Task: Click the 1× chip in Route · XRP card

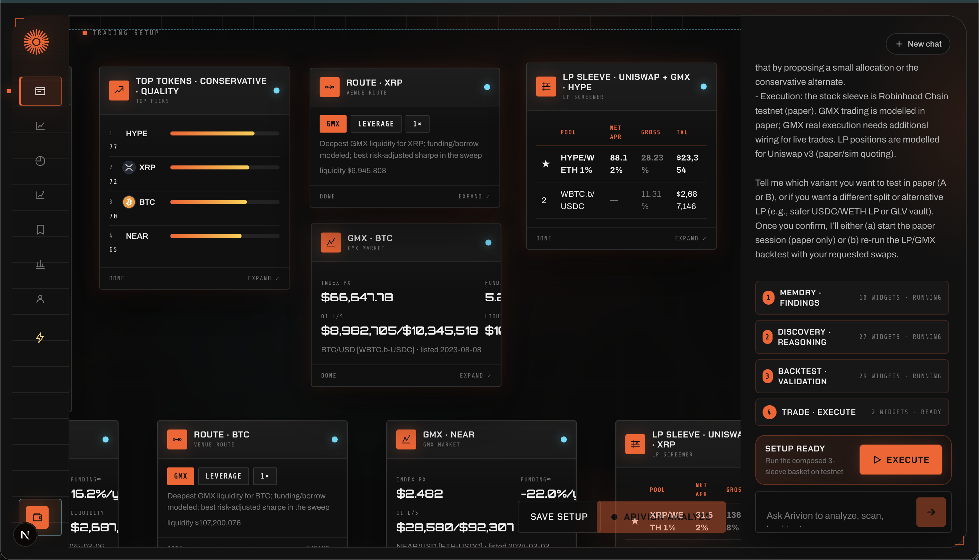Action: click(x=417, y=124)
